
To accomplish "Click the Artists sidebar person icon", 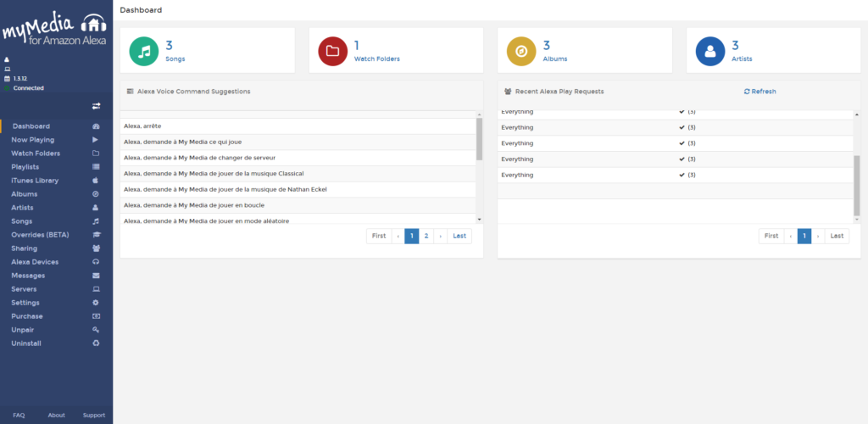I will coord(95,208).
